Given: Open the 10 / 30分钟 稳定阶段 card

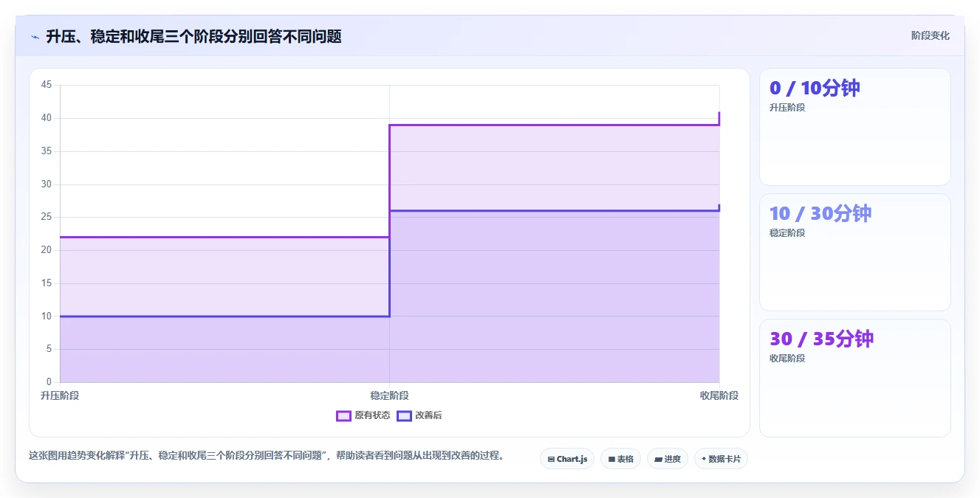Looking at the screenshot, I should [x=854, y=252].
